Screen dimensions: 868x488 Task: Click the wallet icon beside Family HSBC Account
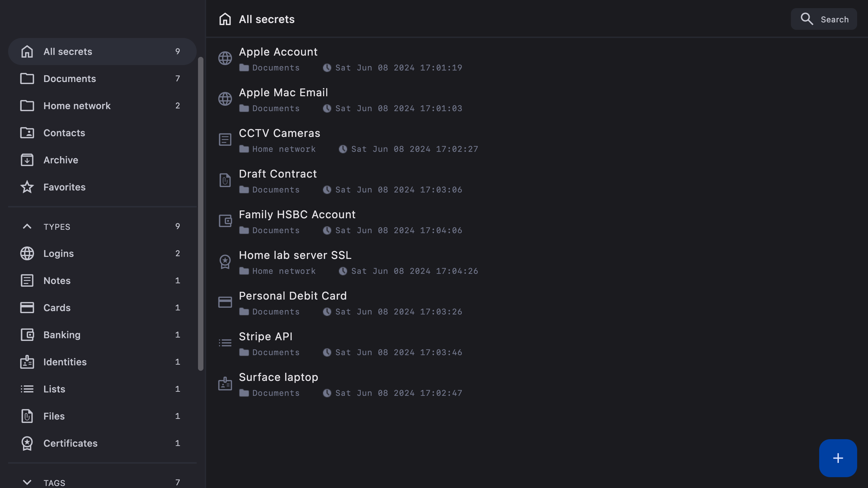coord(225,221)
